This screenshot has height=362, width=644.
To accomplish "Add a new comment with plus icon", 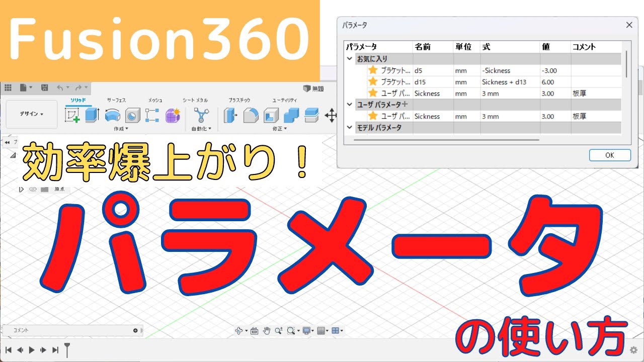I will 135,330.
